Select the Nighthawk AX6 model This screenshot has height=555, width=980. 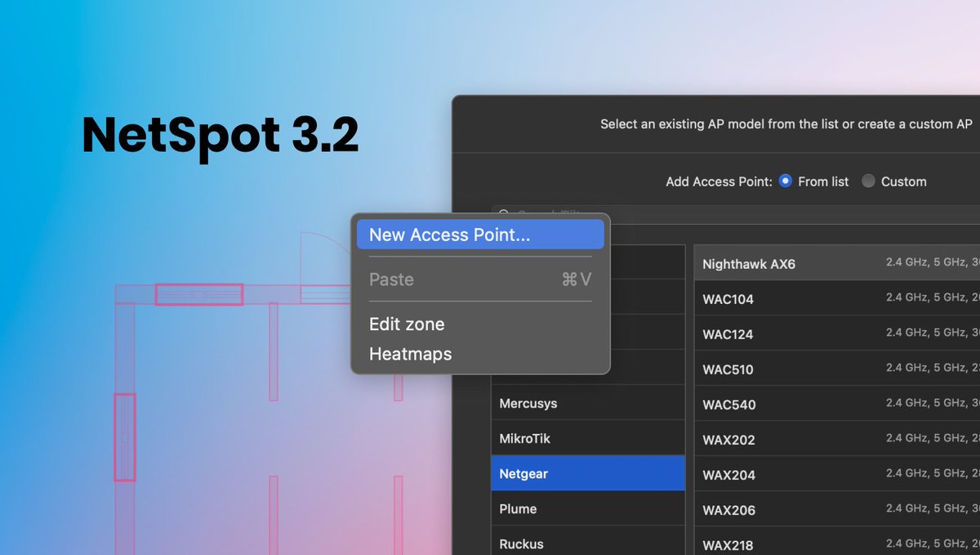tap(837, 263)
